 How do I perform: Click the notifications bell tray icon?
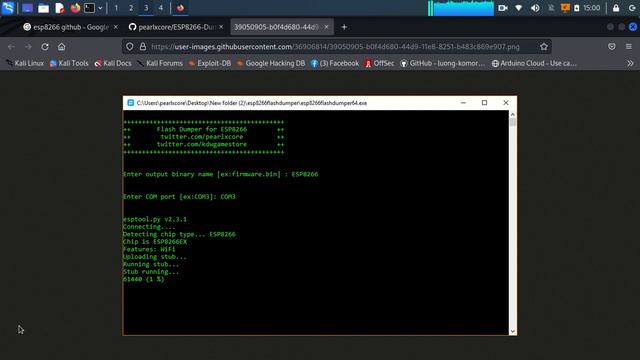point(551,8)
